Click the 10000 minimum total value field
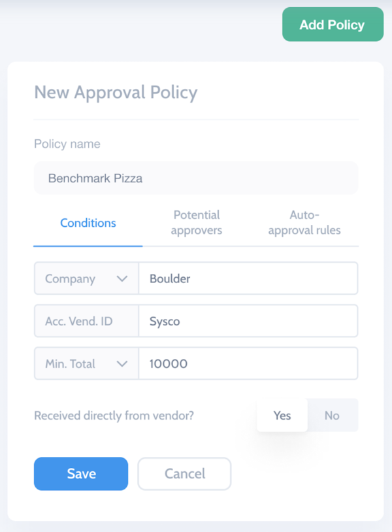This screenshot has height=532, width=392. [x=248, y=363]
